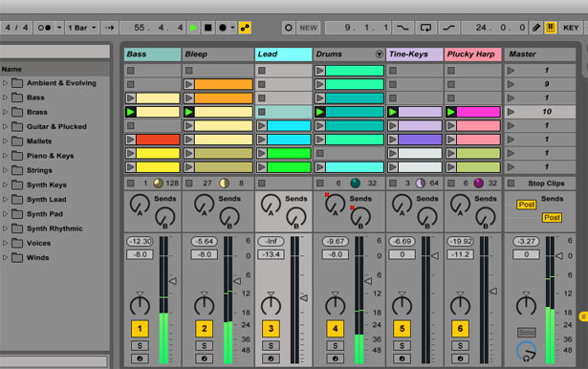Select the Plucky Harp track header
588x369 pixels.
(473, 54)
